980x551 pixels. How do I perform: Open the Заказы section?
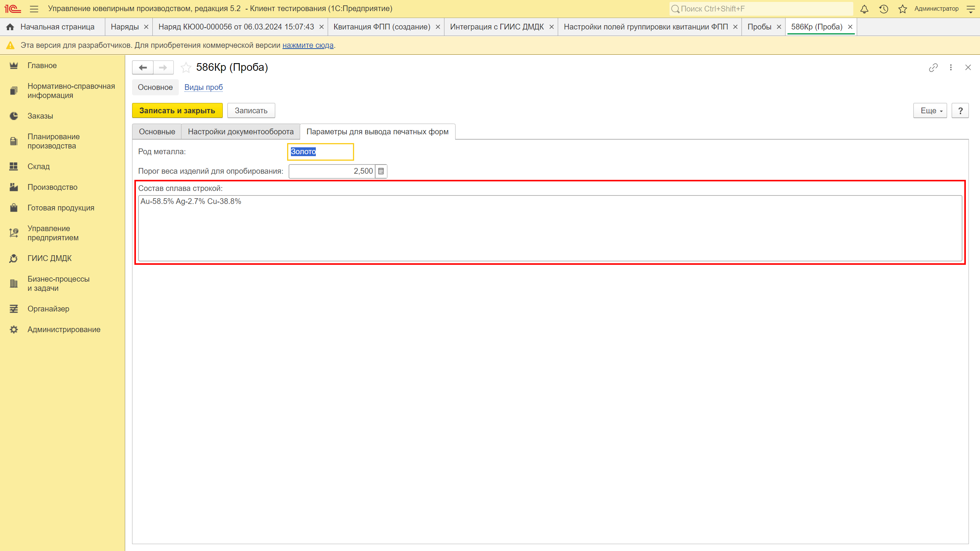click(62, 116)
